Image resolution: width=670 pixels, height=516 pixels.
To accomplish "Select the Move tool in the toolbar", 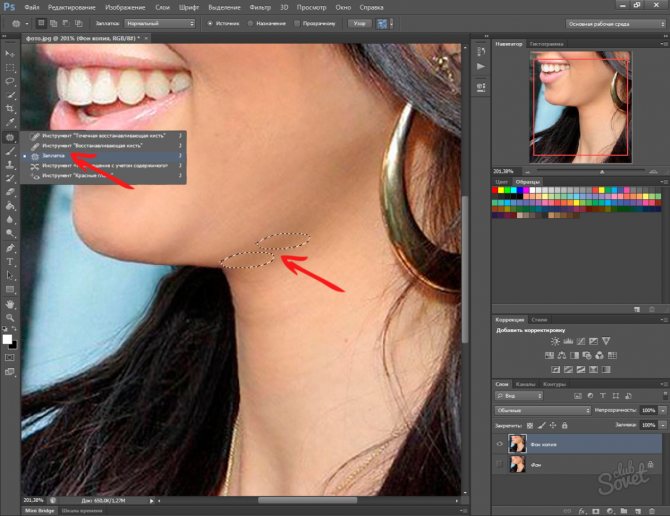I will pos(10,52).
